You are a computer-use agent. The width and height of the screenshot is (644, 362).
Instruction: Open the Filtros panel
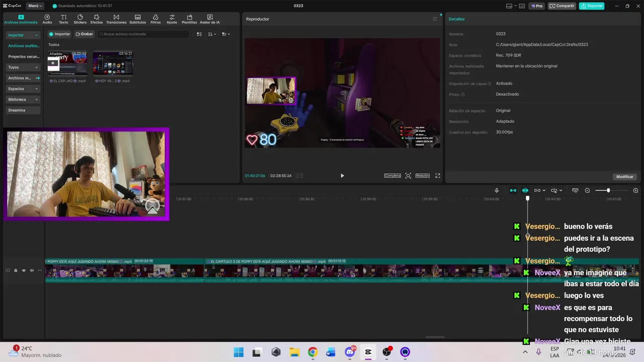pos(155,19)
